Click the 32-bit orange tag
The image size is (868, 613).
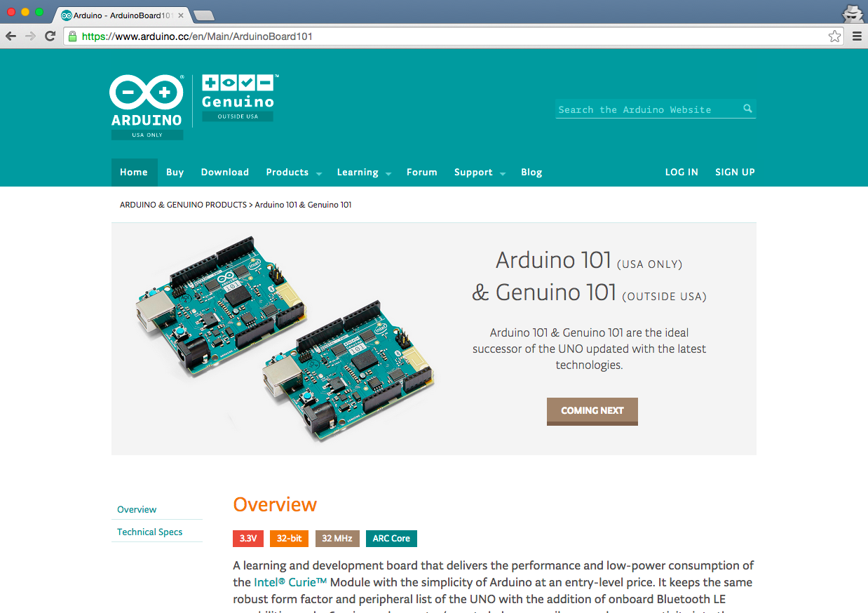(289, 539)
